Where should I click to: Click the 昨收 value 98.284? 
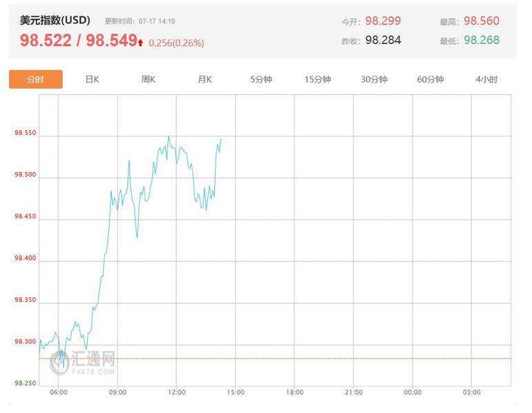tap(382, 40)
